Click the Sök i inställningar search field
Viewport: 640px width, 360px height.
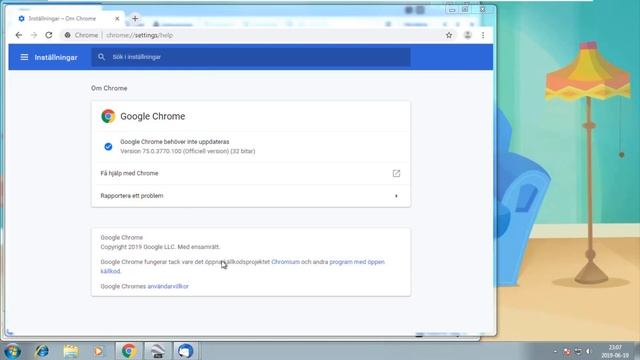click(x=251, y=57)
